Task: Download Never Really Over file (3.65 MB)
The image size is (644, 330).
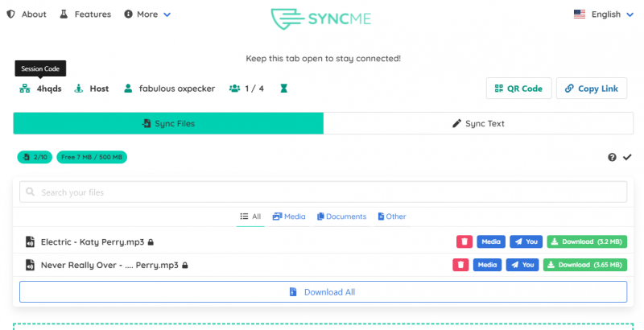Action: tap(585, 265)
